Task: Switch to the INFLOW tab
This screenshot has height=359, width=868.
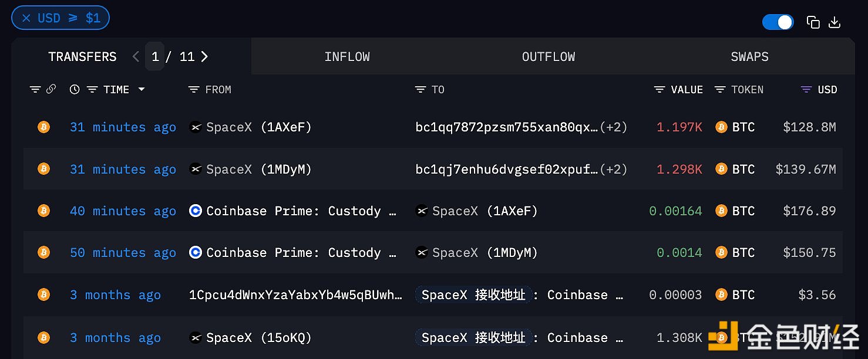Action: point(347,57)
